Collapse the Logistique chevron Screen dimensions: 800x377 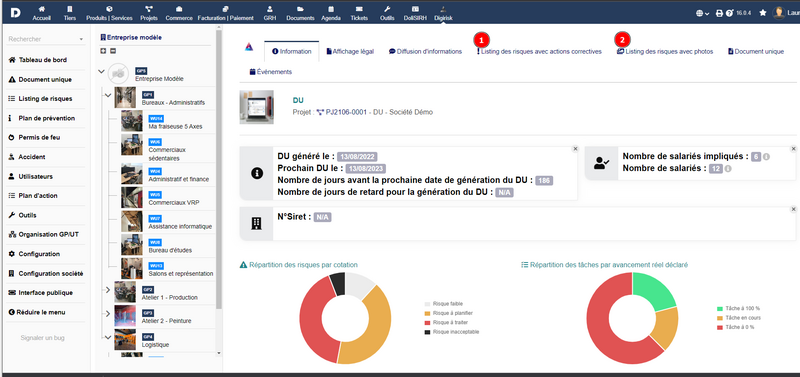tap(108, 337)
